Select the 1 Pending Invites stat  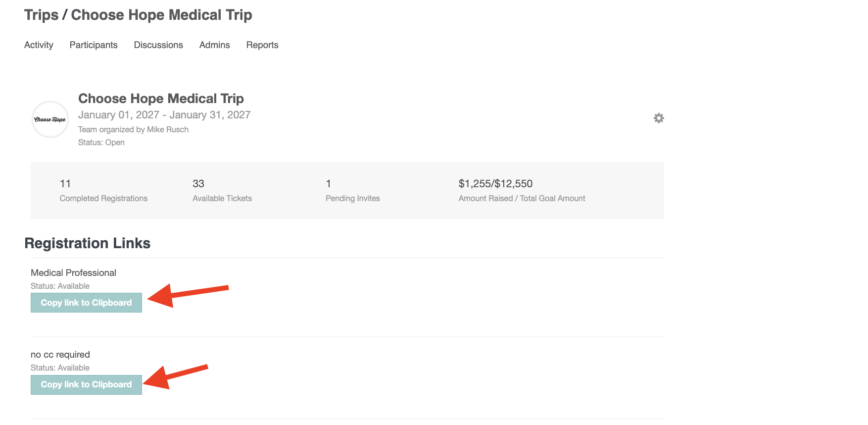click(328, 184)
